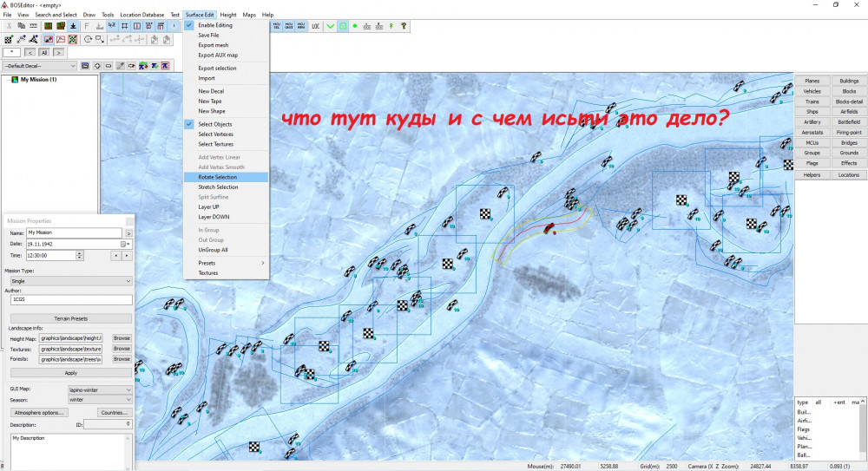Toggle the Enable Editing menu option
Screen dimensions: 868x471
click(214, 25)
